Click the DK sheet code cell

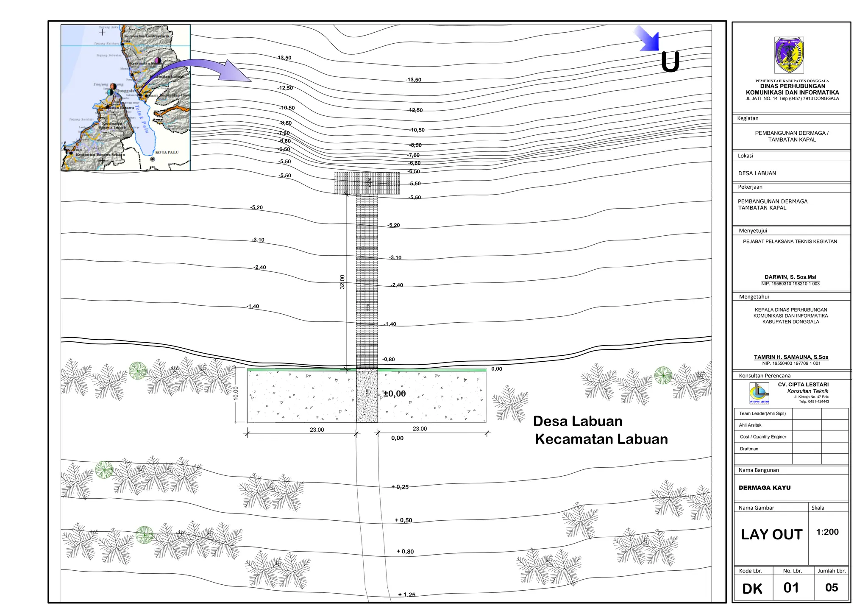[x=752, y=589]
